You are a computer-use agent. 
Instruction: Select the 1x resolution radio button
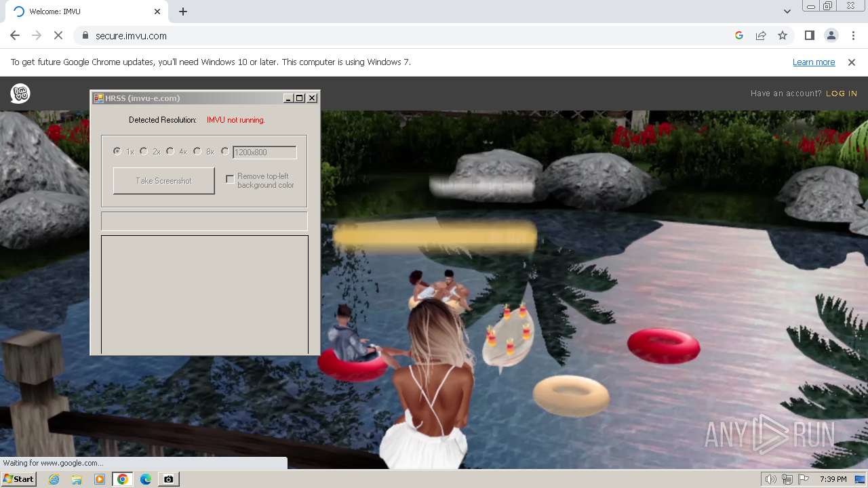(117, 152)
